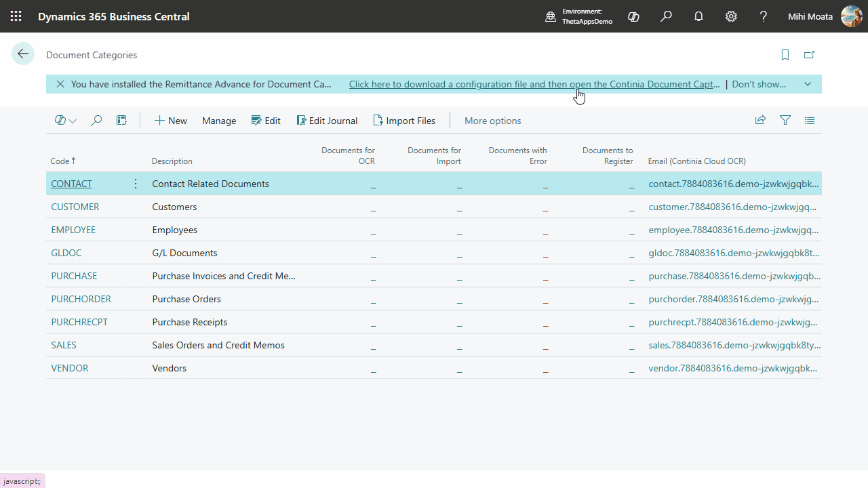Select the Edit action
868x488 pixels.
[x=266, y=121]
